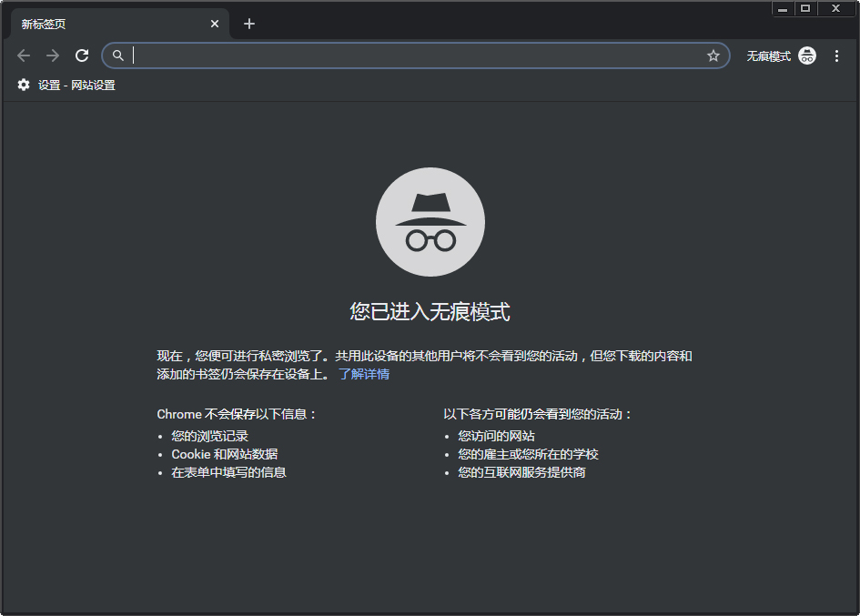Click the 您已进入无痕模式 heading

coord(430,311)
